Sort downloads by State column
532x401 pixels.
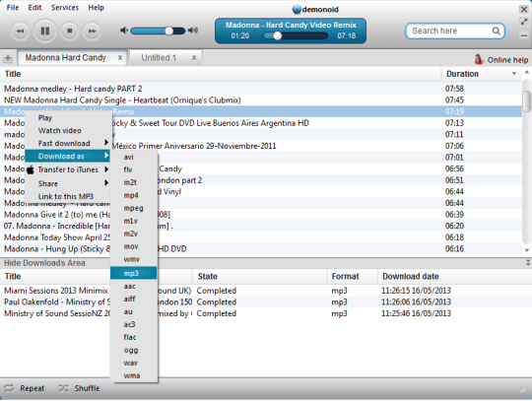(x=259, y=277)
